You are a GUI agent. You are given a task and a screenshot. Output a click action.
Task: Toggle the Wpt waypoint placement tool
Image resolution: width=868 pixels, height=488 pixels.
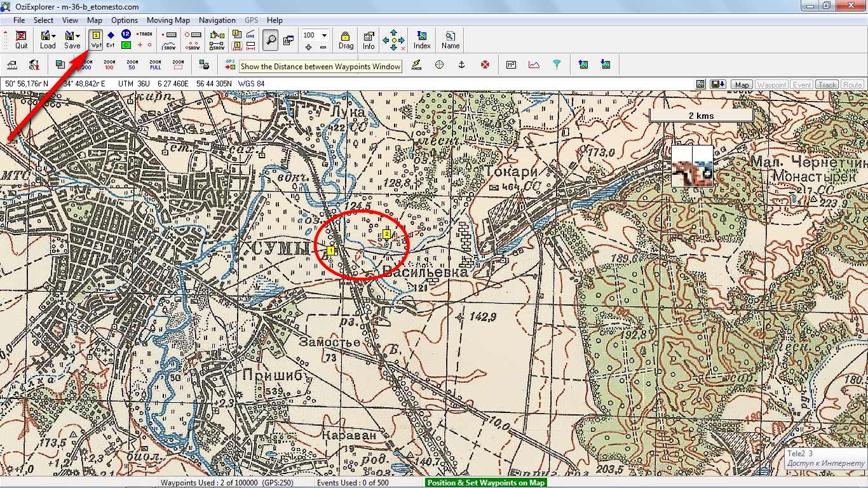tap(96, 39)
